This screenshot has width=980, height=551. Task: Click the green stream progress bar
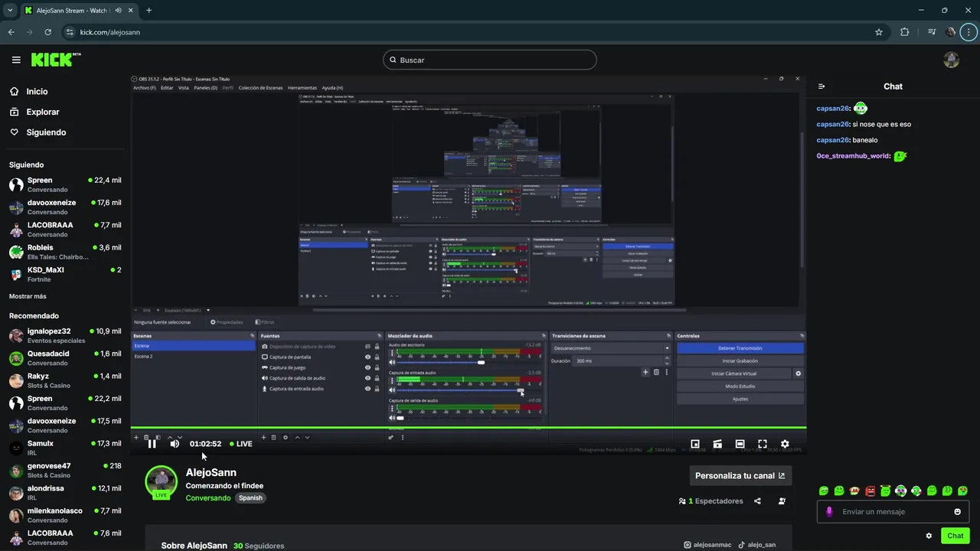click(x=469, y=428)
